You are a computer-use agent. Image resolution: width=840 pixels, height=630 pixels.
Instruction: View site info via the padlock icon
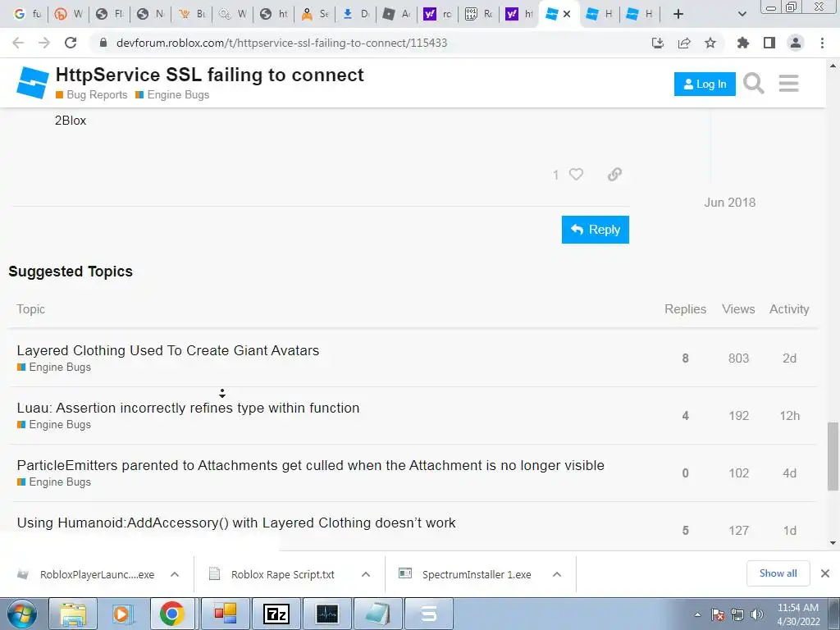103,43
